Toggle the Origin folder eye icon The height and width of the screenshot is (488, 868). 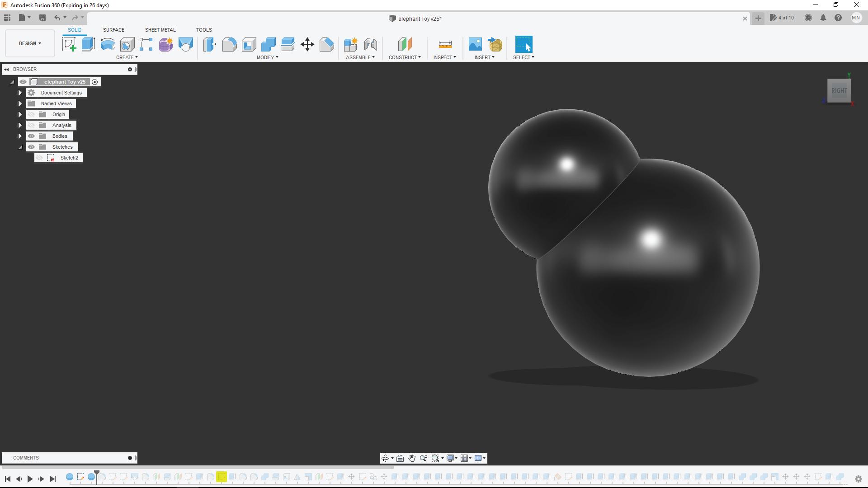tap(31, 114)
